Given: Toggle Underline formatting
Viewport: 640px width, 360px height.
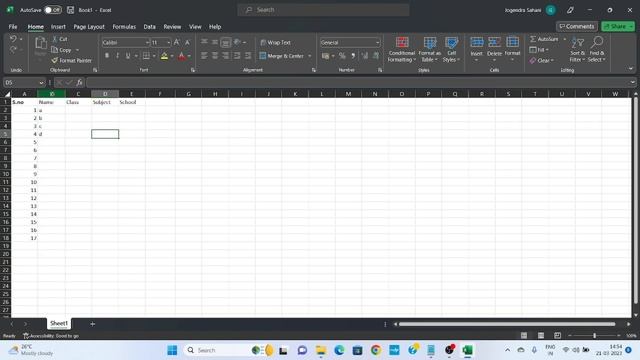Looking at the screenshot, I should [128, 56].
